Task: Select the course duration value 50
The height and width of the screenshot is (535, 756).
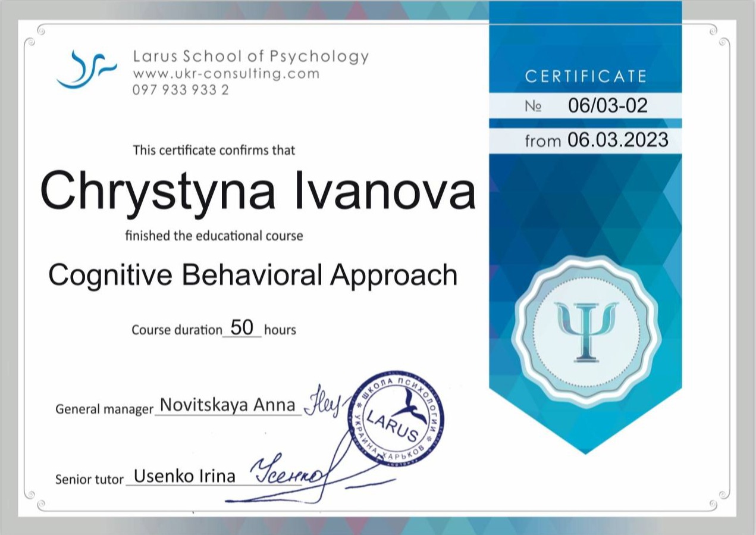Action: click(x=241, y=327)
